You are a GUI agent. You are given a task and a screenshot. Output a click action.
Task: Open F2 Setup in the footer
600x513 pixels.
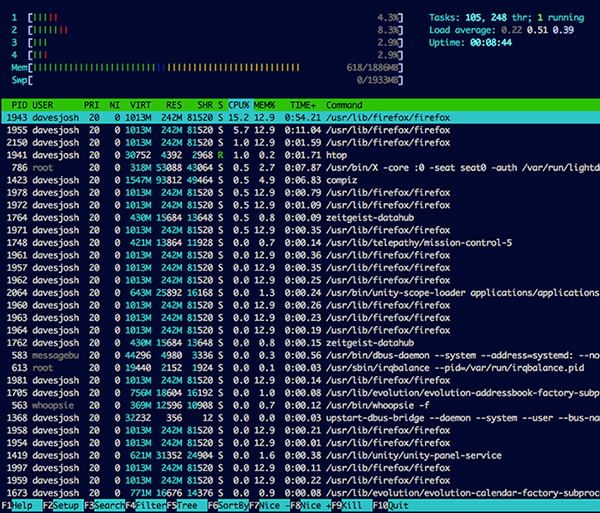tap(63, 505)
